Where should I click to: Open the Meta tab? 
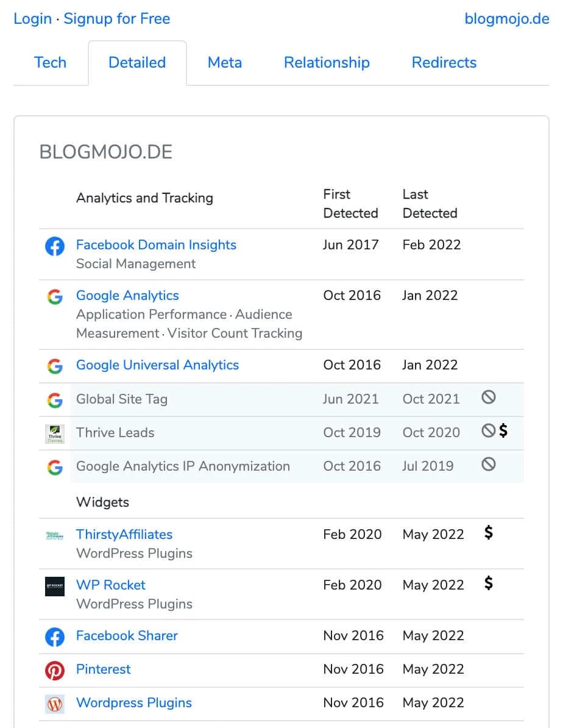coord(224,62)
